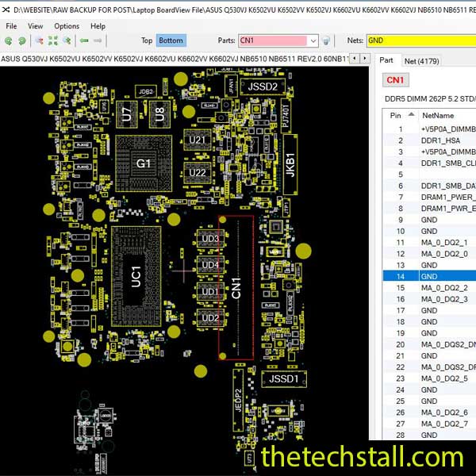The height and width of the screenshot is (476, 476).
Task: Select pin 12 row MA_0_DQ2_0
Action: coord(429,254)
